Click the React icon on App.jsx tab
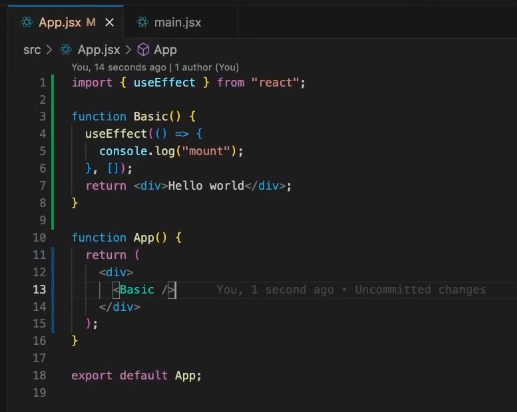This screenshot has height=412, width=517. click(x=27, y=22)
